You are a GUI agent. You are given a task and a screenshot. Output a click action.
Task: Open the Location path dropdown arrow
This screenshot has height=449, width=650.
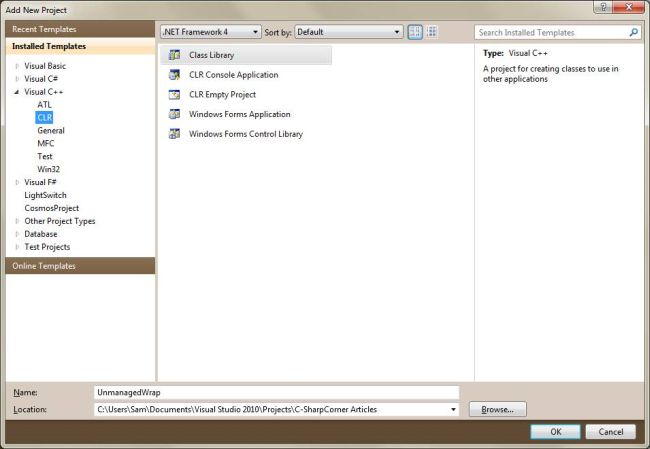[453, 410]
